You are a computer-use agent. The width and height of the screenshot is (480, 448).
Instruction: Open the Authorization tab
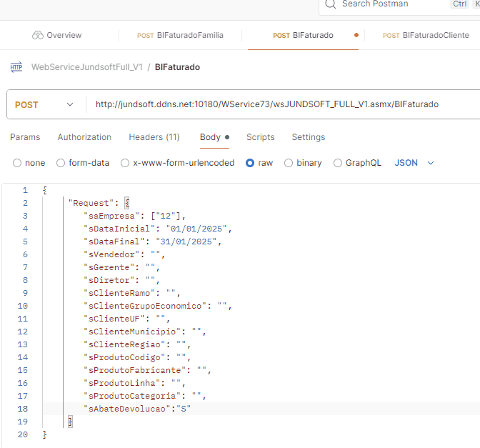pyautogui.click(x=84, y=137)
